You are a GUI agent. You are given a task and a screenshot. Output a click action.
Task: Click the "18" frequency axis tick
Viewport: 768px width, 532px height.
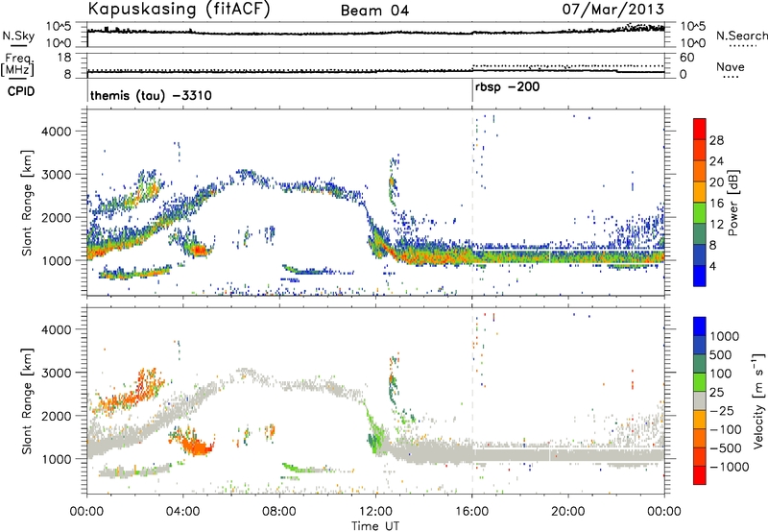click(64, 58)
